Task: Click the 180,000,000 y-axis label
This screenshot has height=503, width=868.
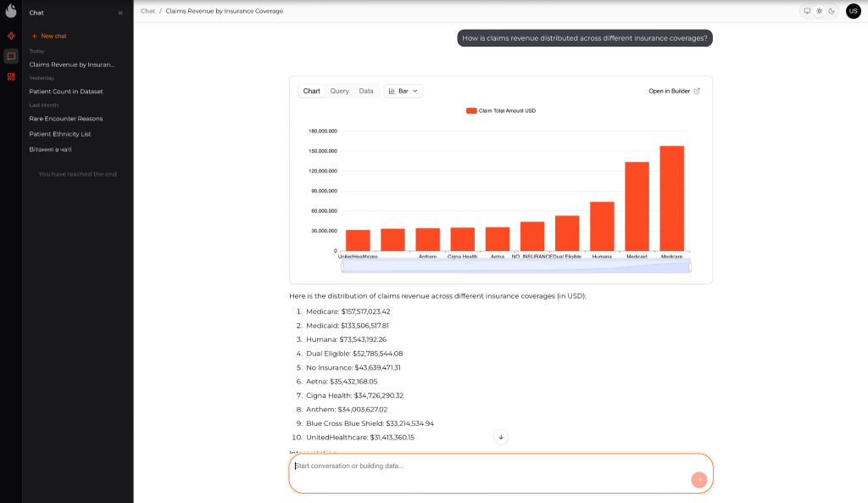Action: tap(323, 131)
